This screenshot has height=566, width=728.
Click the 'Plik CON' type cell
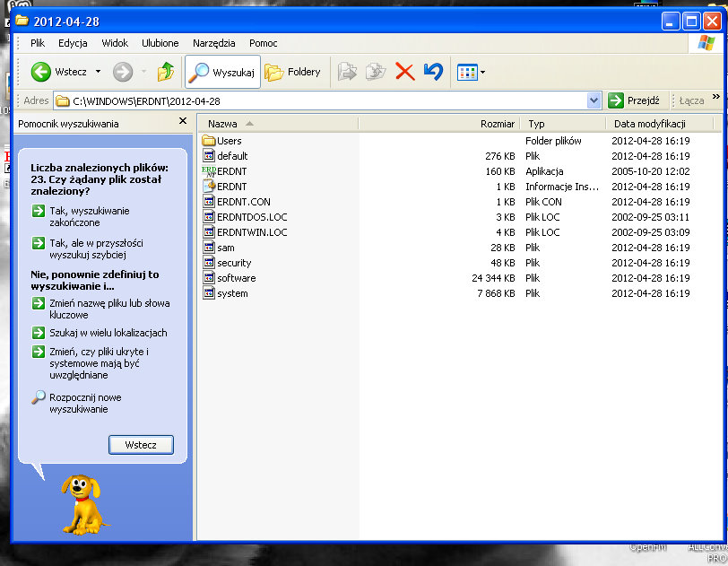pyautogui.click(x=543, y=202)
